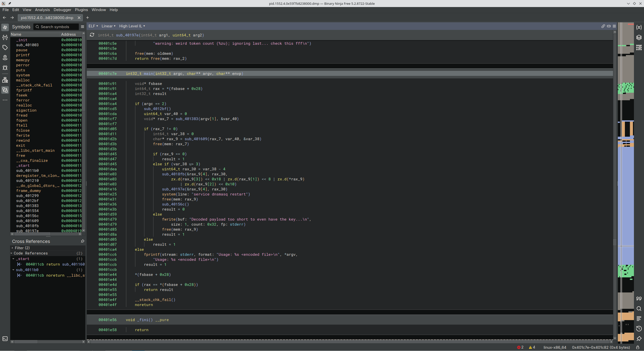
Task: Open the mini graph panel icon
Action: [x=639, y=47]
